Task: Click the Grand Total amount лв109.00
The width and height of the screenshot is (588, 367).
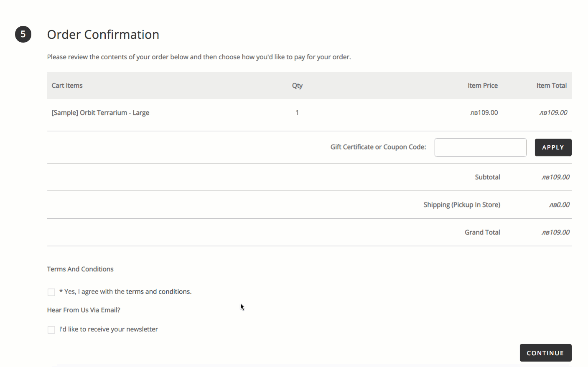Action: pyautogui.click(x=555, y=232)
